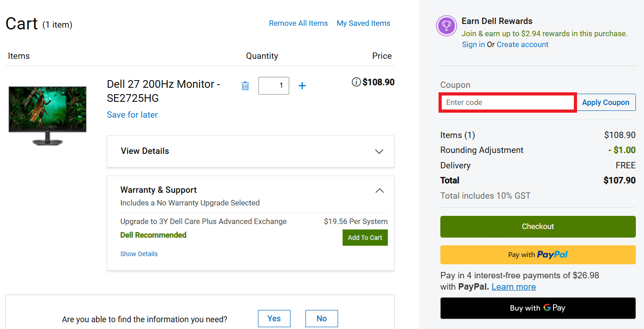Learn more about PayPal installments

pos(514,286)
